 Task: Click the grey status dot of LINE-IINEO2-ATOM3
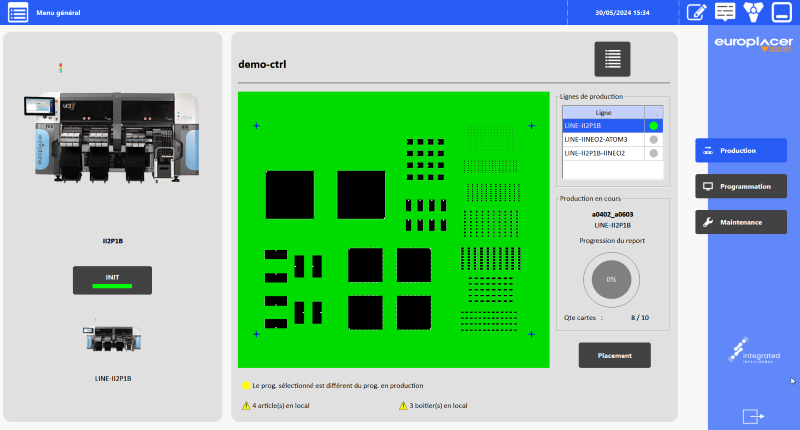point(653,140)
